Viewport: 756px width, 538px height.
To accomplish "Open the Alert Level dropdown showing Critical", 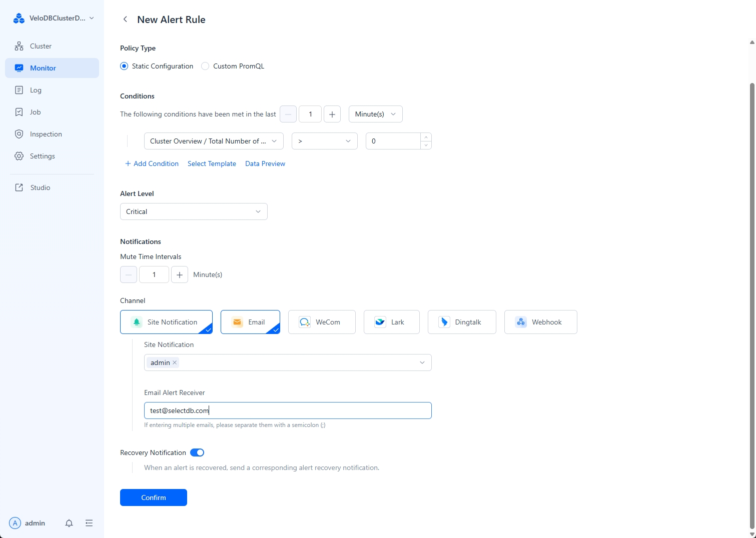I will (x=193, y=211).
